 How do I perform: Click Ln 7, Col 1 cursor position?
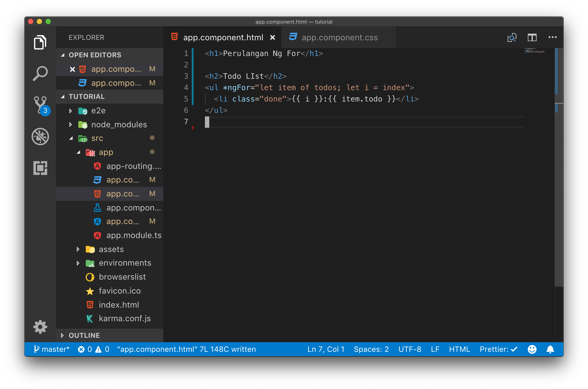(x=326, y=349)
